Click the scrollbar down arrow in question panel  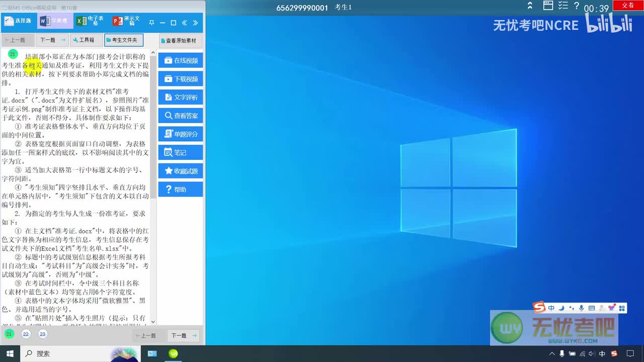point(153,322)
